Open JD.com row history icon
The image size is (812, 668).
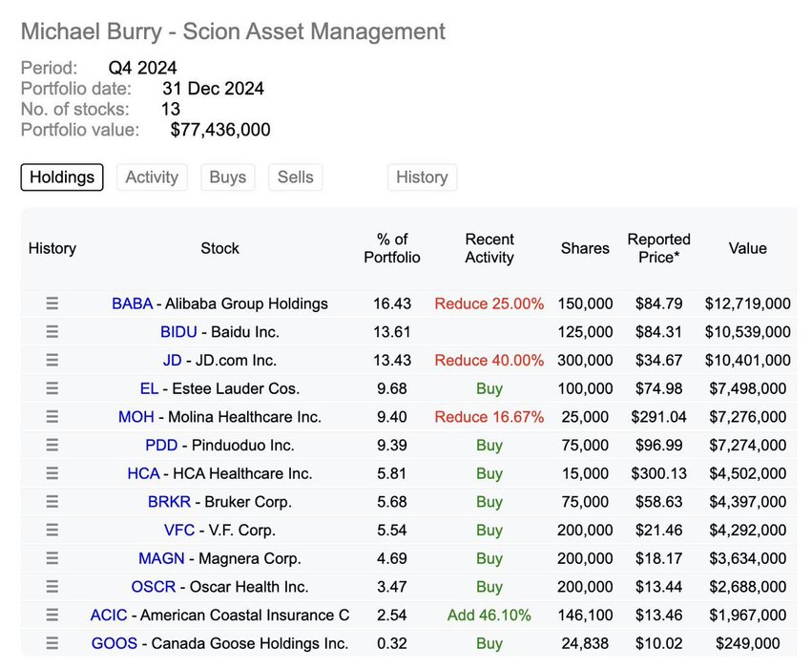coord(52,360)
